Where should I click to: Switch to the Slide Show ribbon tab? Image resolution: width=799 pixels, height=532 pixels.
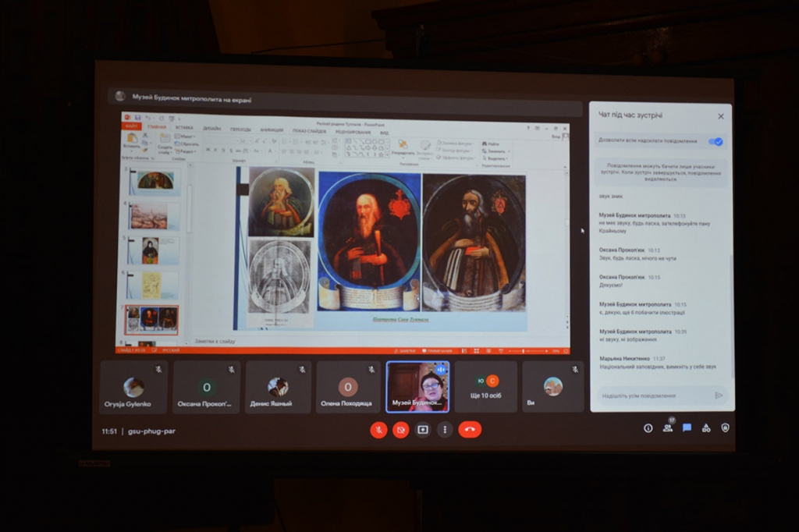tap(309, 132)
